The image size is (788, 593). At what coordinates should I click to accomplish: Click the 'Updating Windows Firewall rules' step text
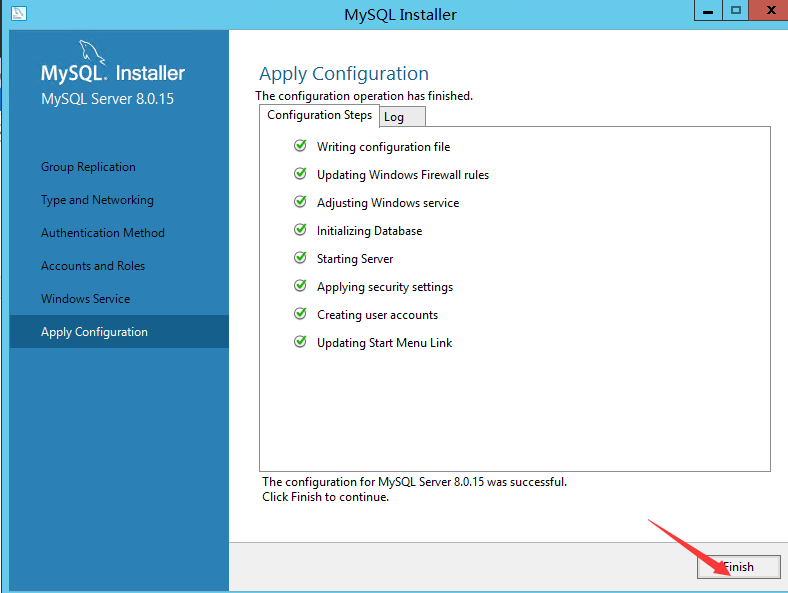(403, 175)
